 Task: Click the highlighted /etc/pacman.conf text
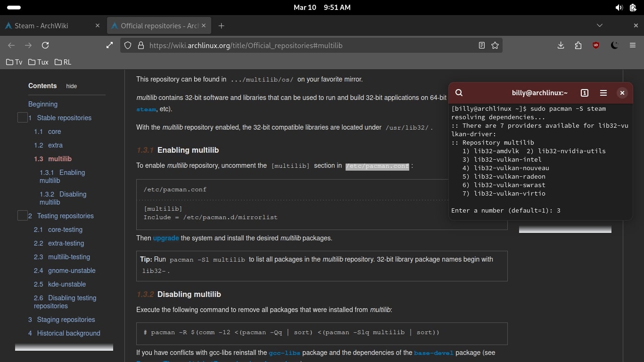pos(377,166)
